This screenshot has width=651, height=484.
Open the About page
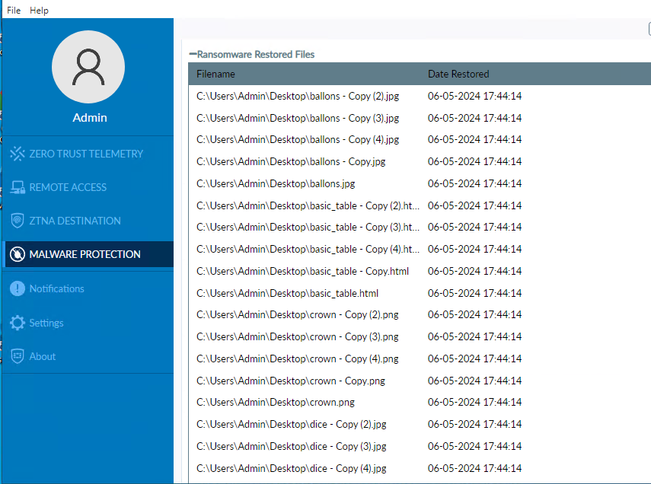(88, 356)
